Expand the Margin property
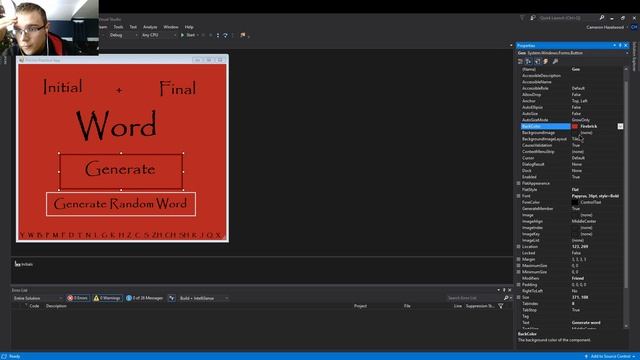 click(519, 260)
